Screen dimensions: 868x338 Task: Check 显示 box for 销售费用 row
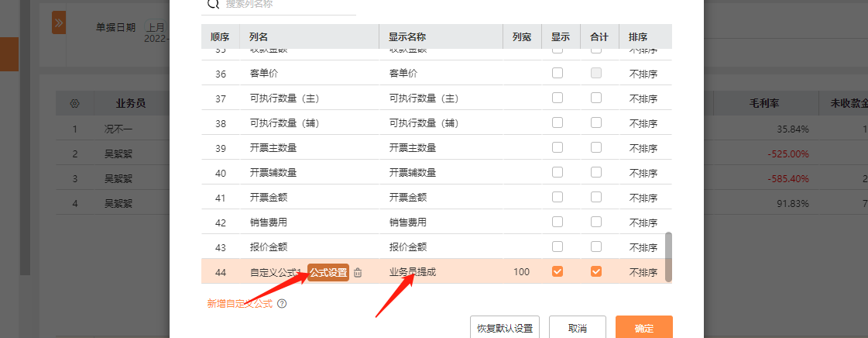pos(558,222)
